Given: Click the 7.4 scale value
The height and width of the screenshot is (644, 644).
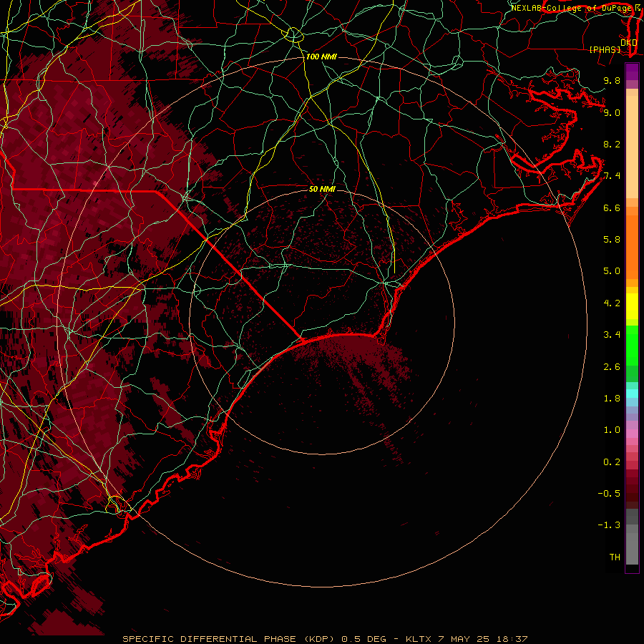Looking at the screenshot, I should [612, 176].
